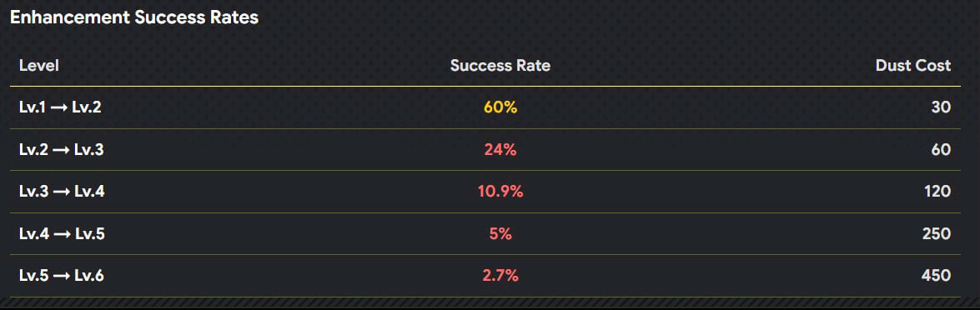Click the Lv.2 → Lv.3 row label
Viewport: 980px width, 310px height.
pyautogui.click(x=61, y=150)
